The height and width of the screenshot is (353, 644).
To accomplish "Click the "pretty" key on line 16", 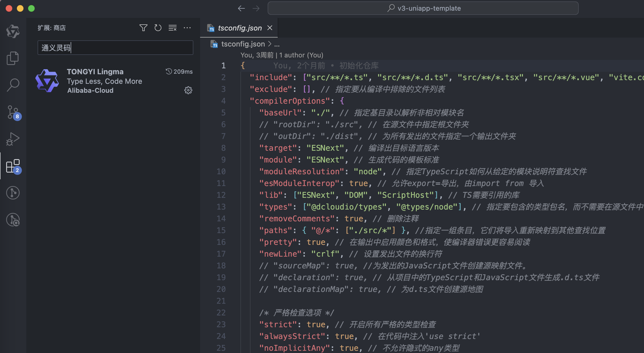I will [278, 242].
